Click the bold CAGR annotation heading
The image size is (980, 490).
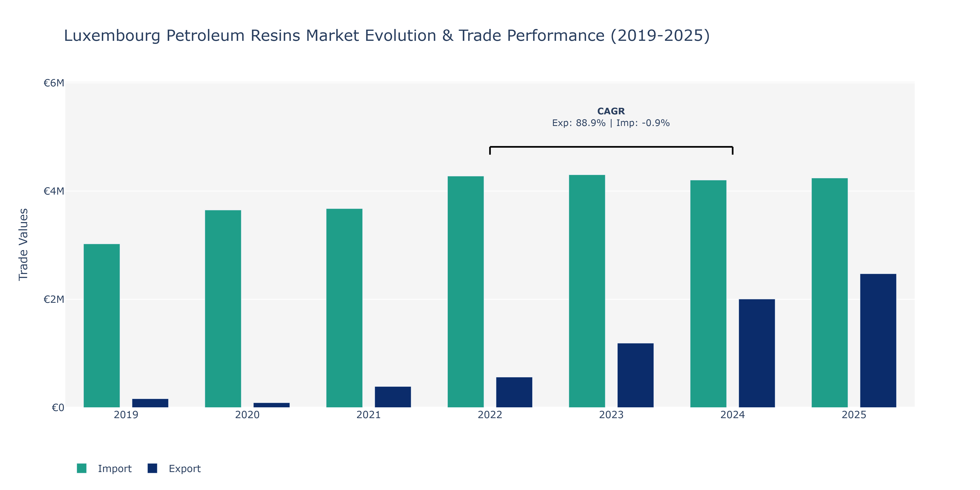coord(611,111)
